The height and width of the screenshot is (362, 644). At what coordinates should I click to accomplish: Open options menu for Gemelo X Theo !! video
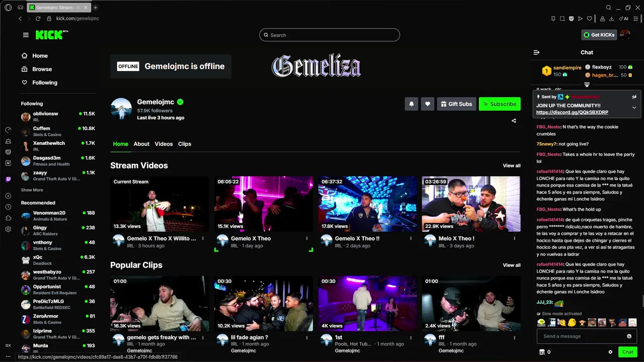[x=411, y=239]
